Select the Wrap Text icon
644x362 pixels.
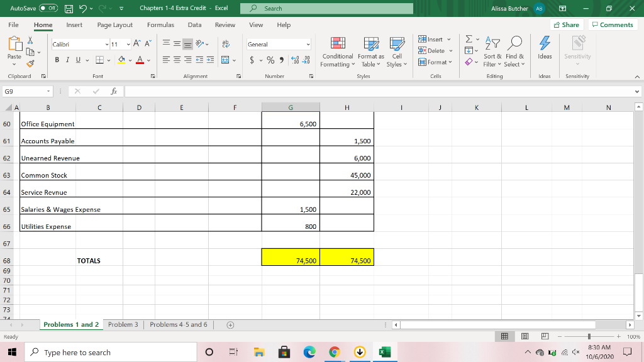coord(225,44)
